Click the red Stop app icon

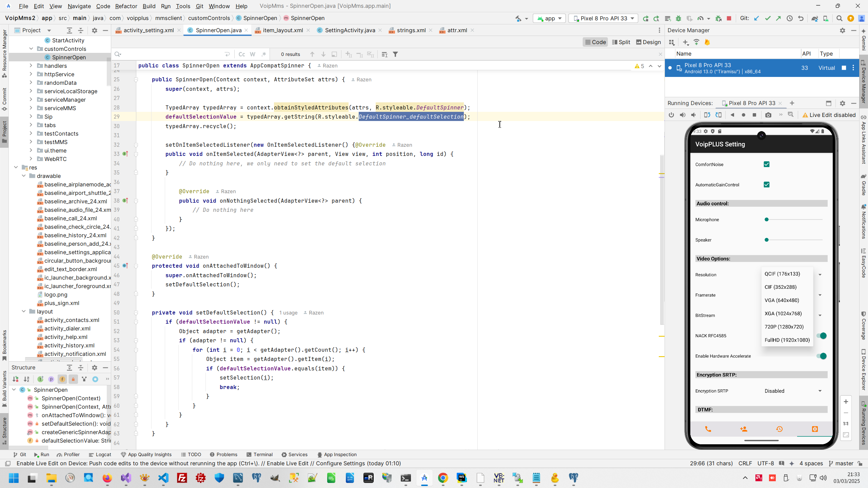(729, 18)
